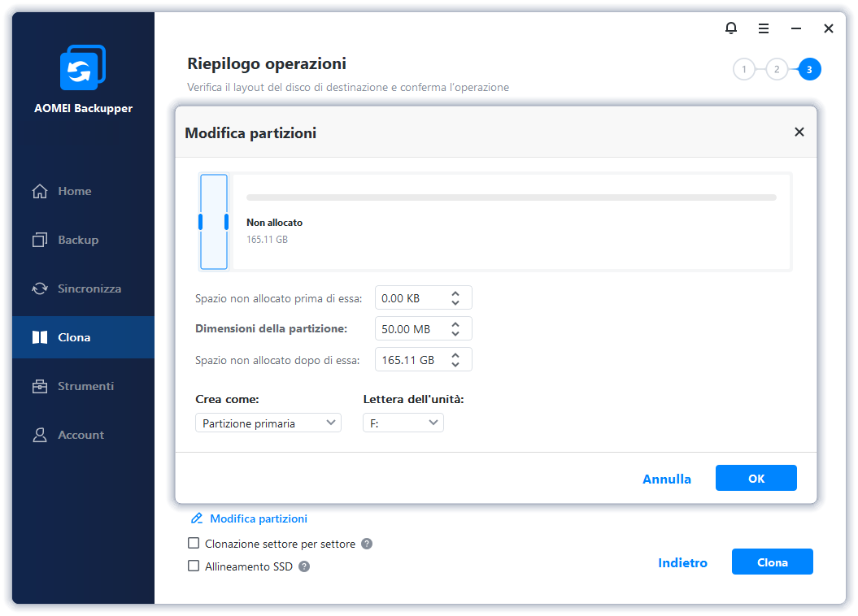The image size is (858, 616).
Task: Open the hamburger menu icon
Action: coord(764,28)
